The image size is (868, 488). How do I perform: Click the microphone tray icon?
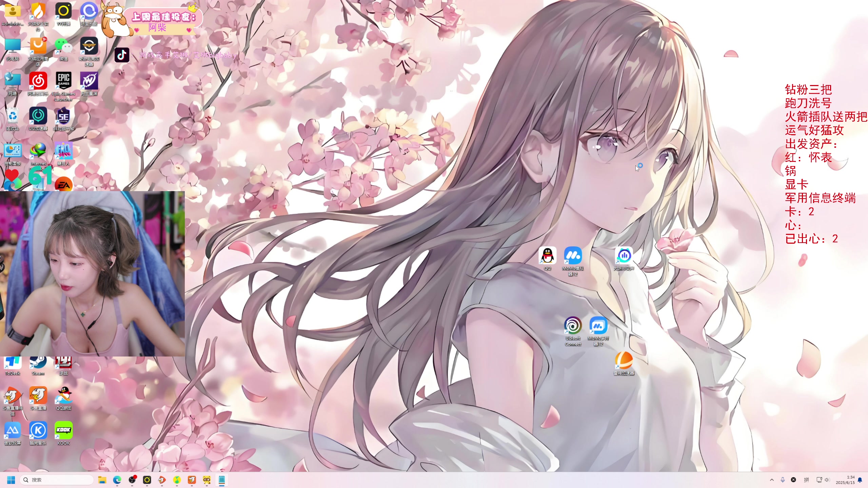coord(783,480)
